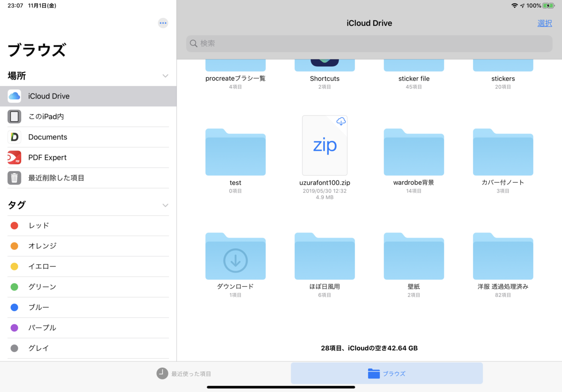Screen dimensions: 562x392
Task: Select the Documents label in sidebar
Action: tap(48, 137)
